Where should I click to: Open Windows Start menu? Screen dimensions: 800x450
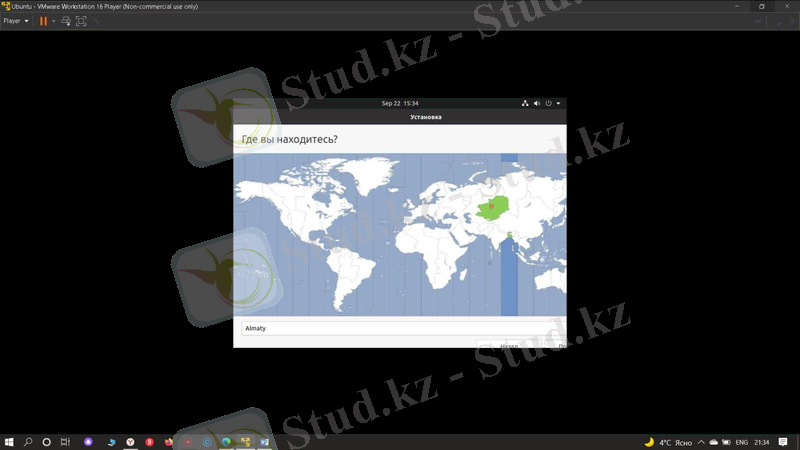pyautogui.click(x=9, y=442)
